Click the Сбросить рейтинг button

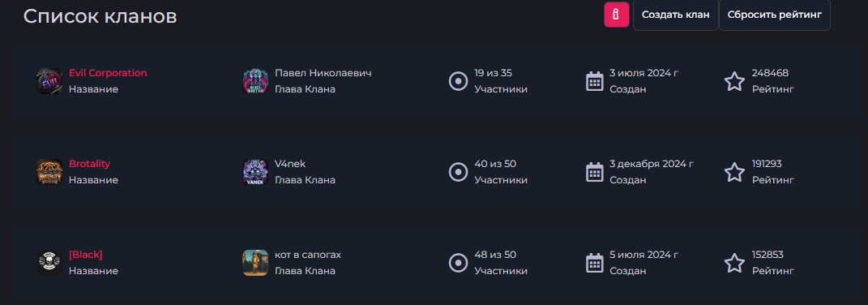click(x=775, y=15)
